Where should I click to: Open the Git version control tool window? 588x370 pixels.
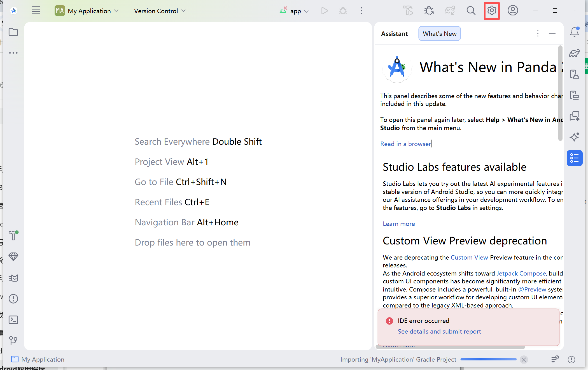coord(13,341)
